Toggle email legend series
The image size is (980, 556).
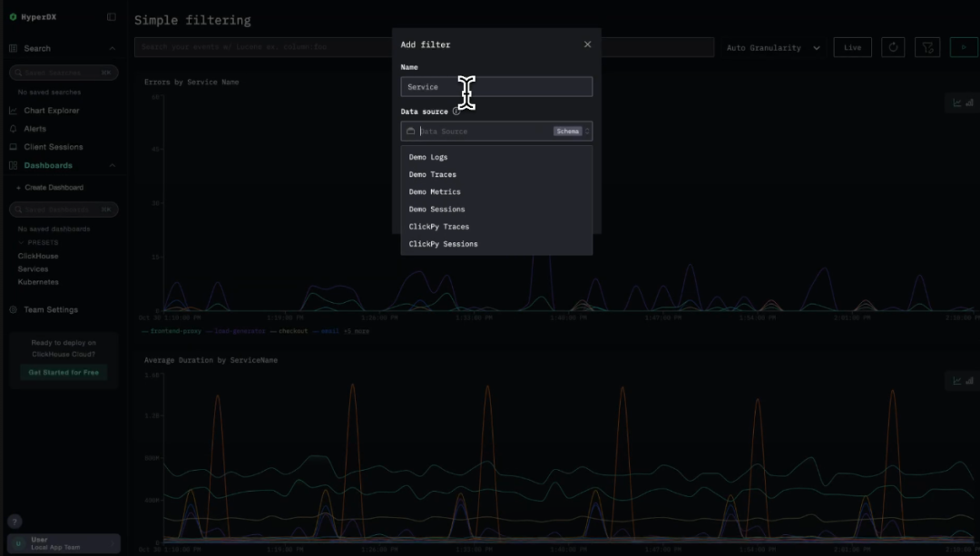pyautogui.click(x=327, y=332)
